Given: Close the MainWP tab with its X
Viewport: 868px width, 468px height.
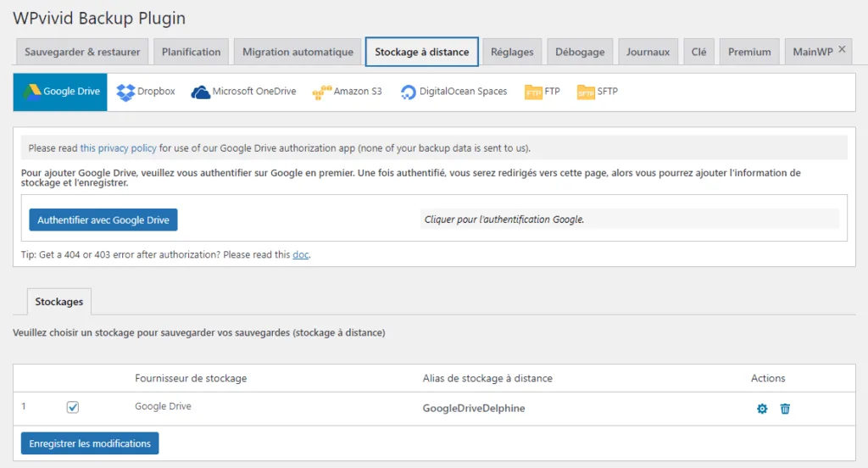Looking at the screenshot, I should (842, 49).
